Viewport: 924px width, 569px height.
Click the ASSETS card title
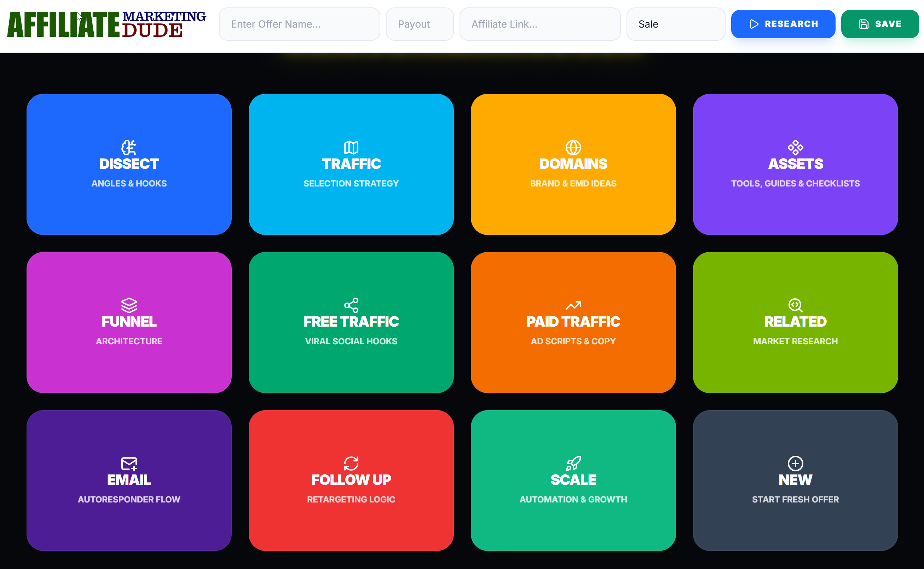[x=795, y=164]
